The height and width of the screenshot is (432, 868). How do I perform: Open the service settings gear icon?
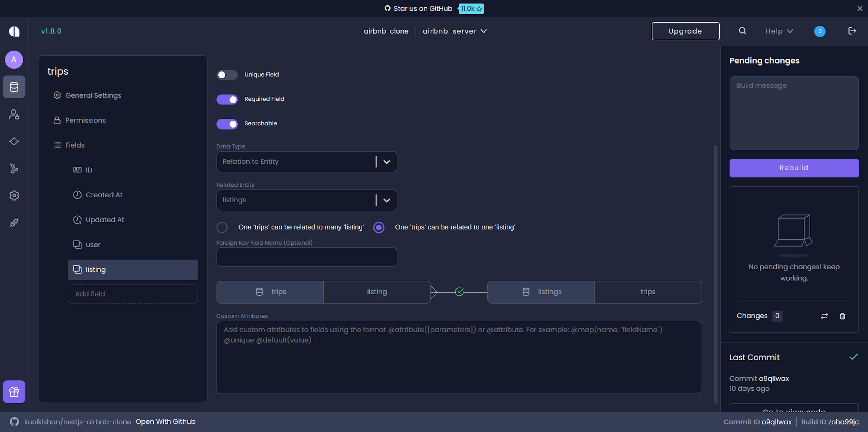tap(14, 195)
